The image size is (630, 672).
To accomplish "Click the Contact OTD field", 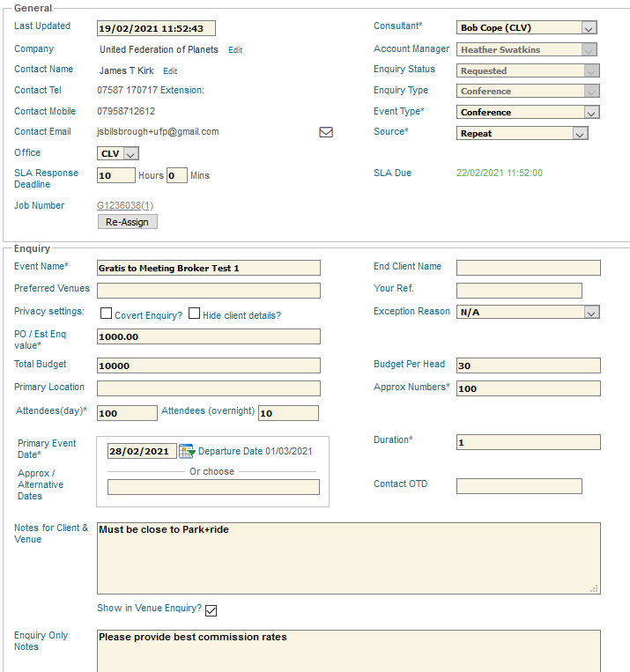I will tap(519, 486).
